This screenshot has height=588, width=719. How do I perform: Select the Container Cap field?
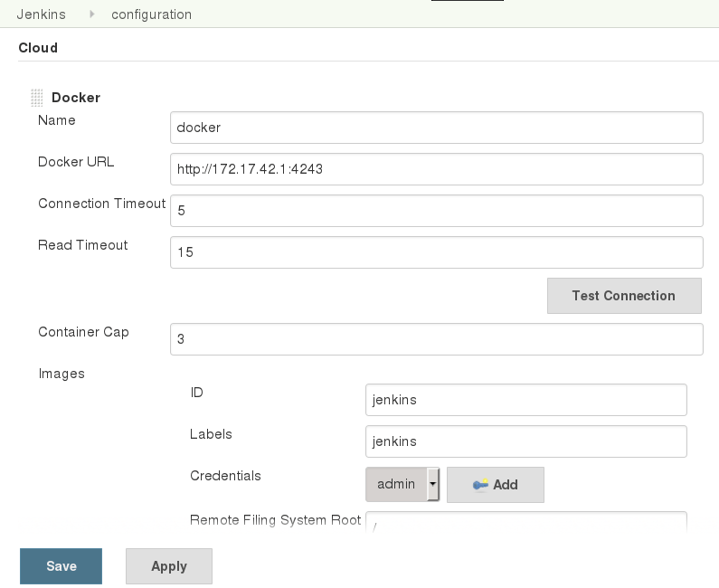(x=437, y=339)
